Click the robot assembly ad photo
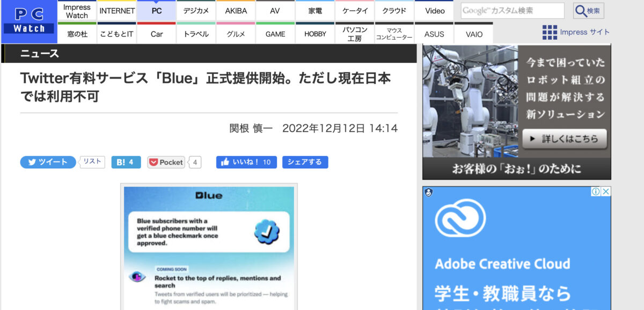Screen dimensions: 644x310 coord(471,101)
